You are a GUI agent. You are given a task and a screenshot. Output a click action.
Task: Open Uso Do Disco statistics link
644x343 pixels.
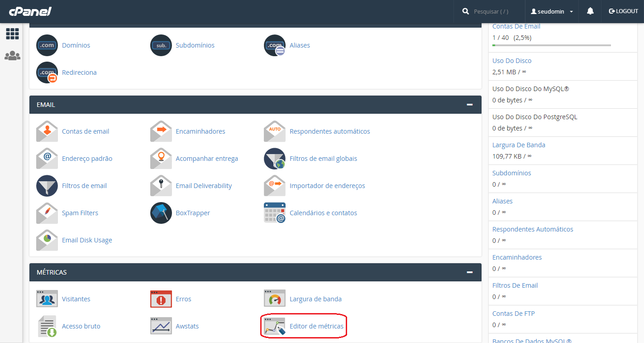(x=512, y=61)
